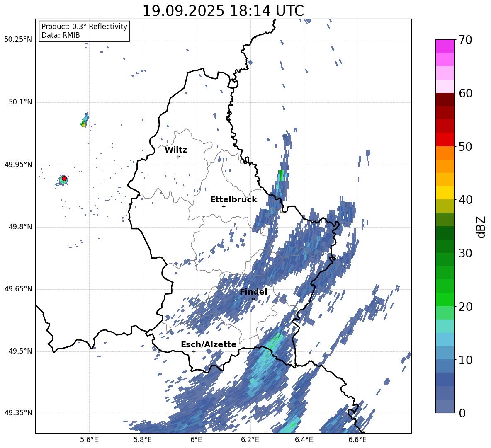Click the 6°E longitude label
Screen dimensions: 491x448
tap(196, 440)
